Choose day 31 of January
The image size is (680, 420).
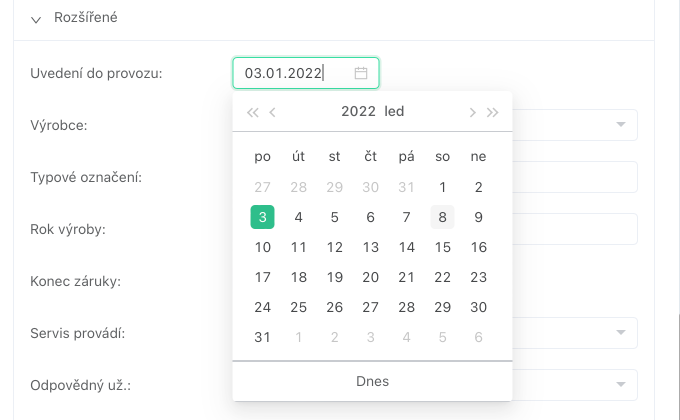[x=262, y=337]
